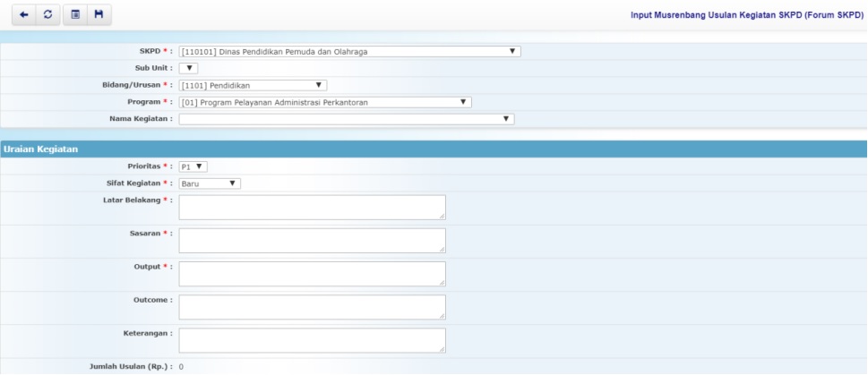Image resolution: width=868 pixels, height=375 pixels.
Task: Open the list view icon
Action: click(75, 15)
